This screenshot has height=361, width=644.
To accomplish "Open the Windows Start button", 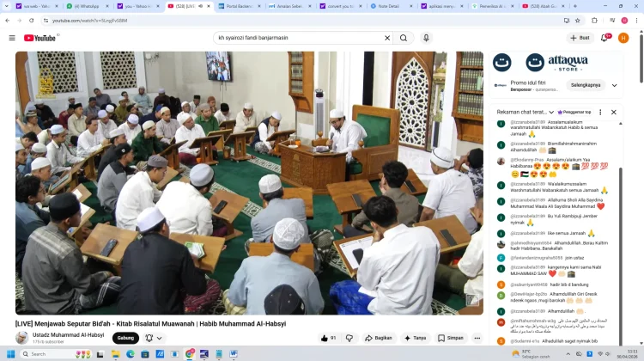I will click(10, 353).
